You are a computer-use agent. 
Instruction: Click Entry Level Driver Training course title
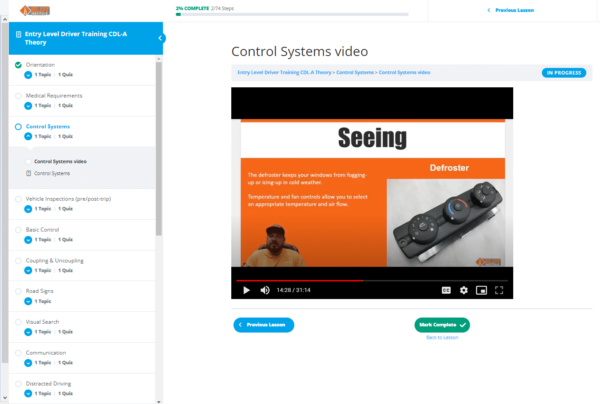coord(76,38)
